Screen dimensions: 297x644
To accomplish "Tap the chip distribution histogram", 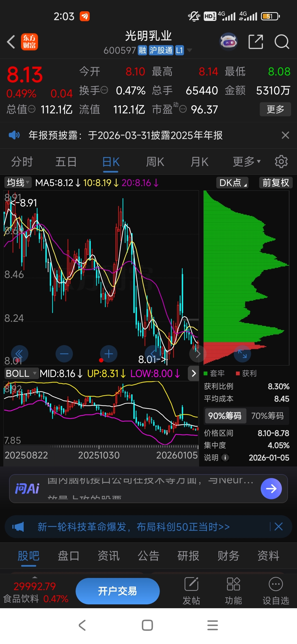I will pos(246,278).
